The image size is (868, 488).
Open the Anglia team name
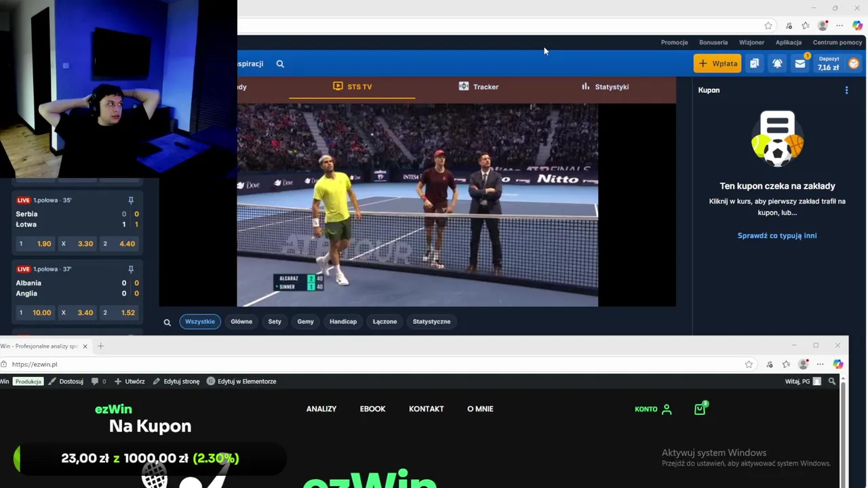[x=26, y=293]
